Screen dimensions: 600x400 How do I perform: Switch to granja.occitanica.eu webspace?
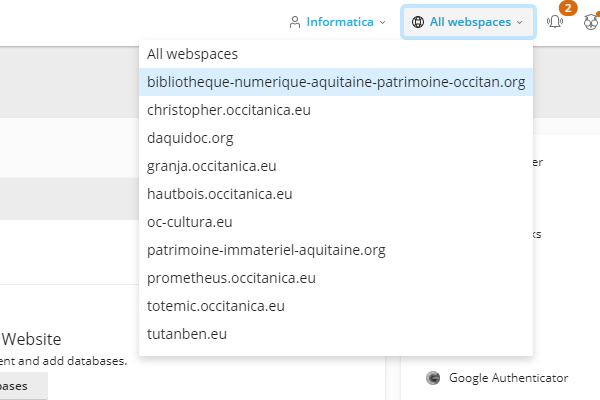211,166
